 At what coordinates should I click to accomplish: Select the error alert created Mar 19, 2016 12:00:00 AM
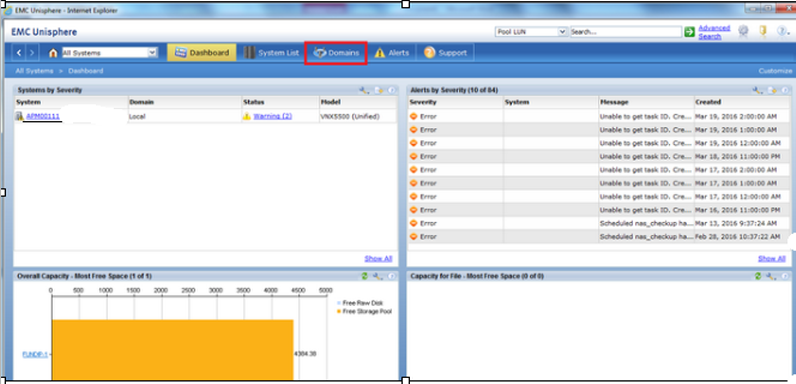pyautogui.click(x=599, y=143)
